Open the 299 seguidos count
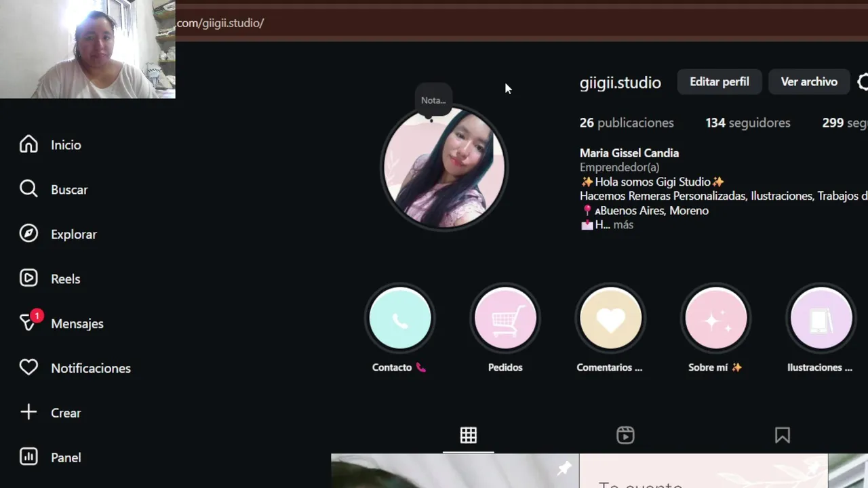The height and width of the screenshot is (488, 868). 844,123
